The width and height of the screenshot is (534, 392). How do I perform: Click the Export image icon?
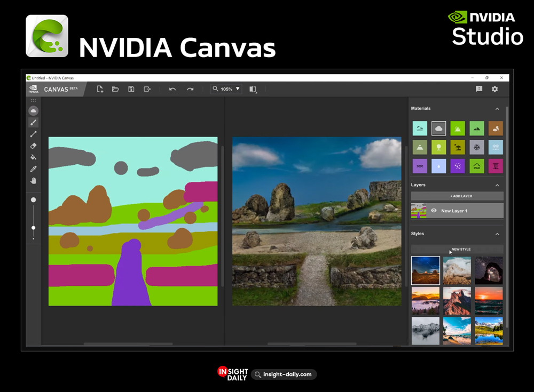(147, 89)
